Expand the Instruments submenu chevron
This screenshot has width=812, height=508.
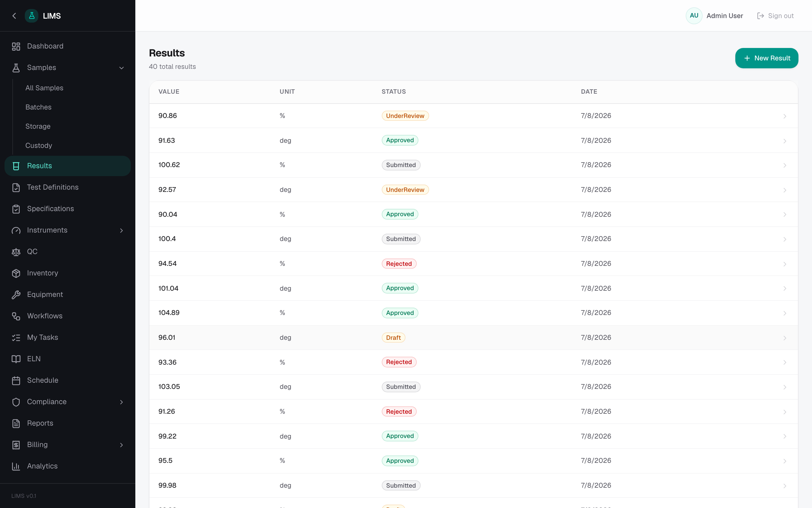point(122,231)
